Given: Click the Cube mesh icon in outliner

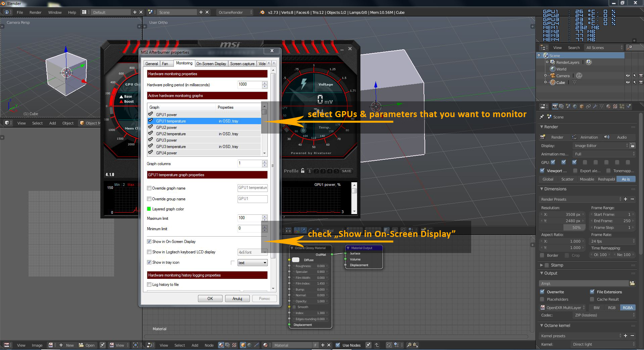Looking at the screenshot, I should click(x=553, y=82).
